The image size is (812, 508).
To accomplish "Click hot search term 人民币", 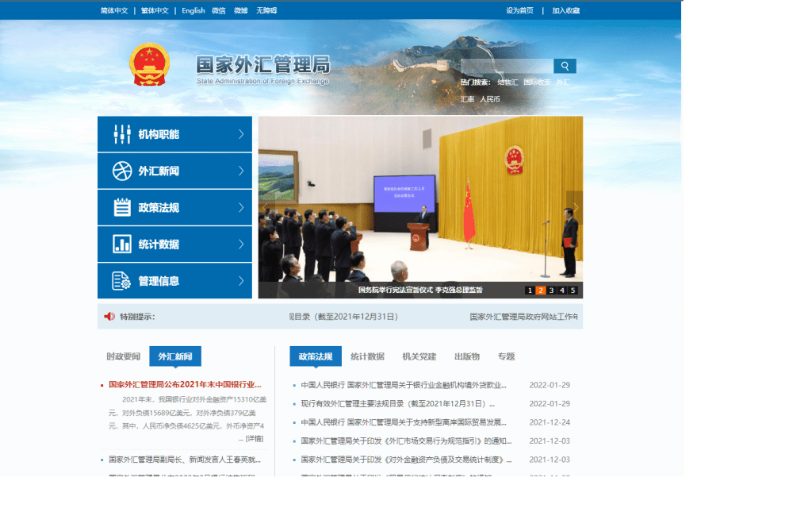I will pos(490,99).
